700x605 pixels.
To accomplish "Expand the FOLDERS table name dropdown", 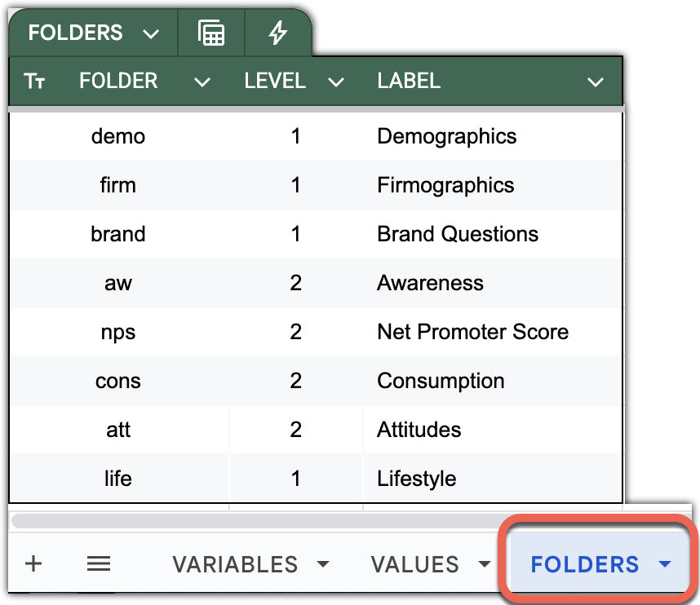I will (x=150, y=33).
